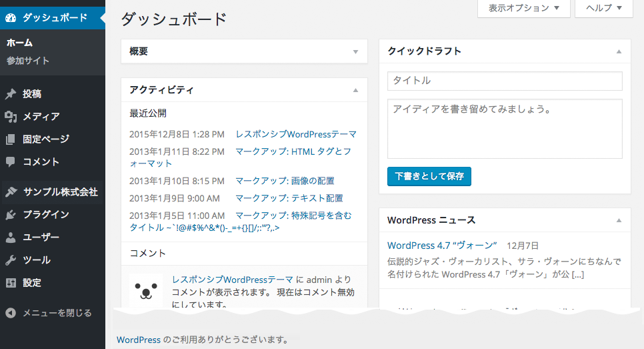
Task: Click the speech bubble icon beside コメント
Action: [x=11, y=162]
